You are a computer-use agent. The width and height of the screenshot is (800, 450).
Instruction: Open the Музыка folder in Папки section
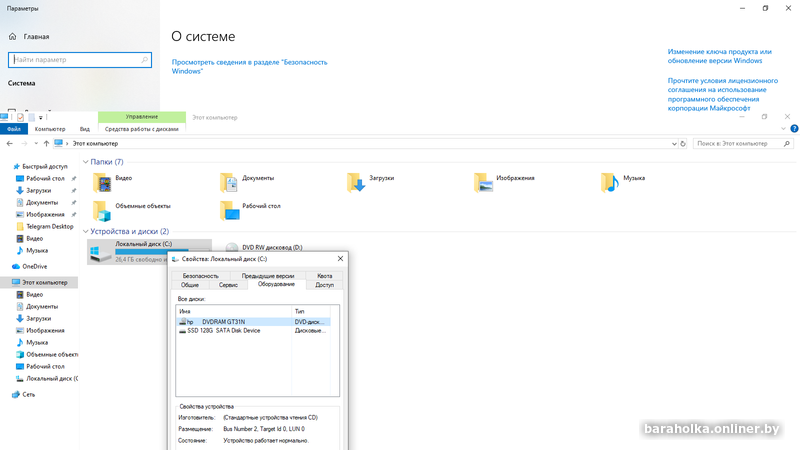tap(610, 182)
